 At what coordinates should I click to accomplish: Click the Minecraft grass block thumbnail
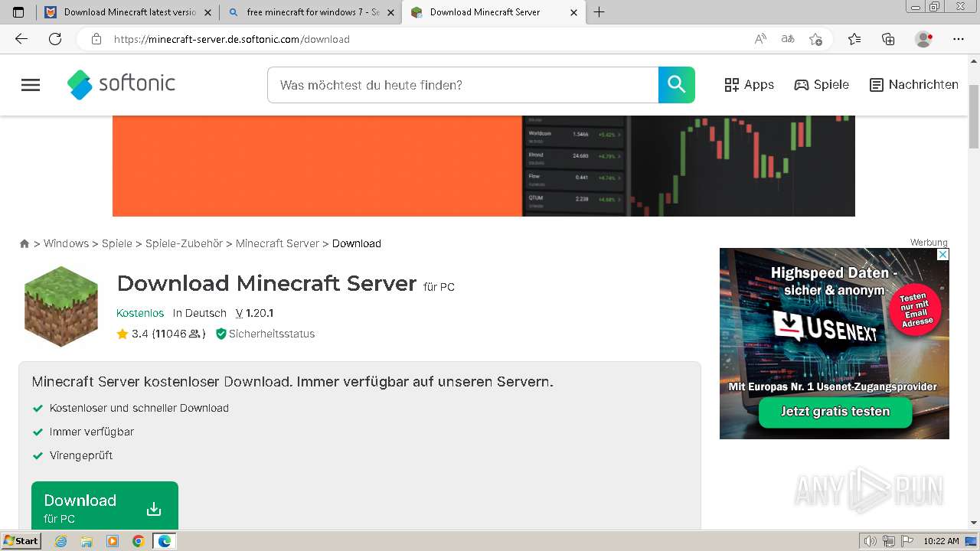(61, 306)
